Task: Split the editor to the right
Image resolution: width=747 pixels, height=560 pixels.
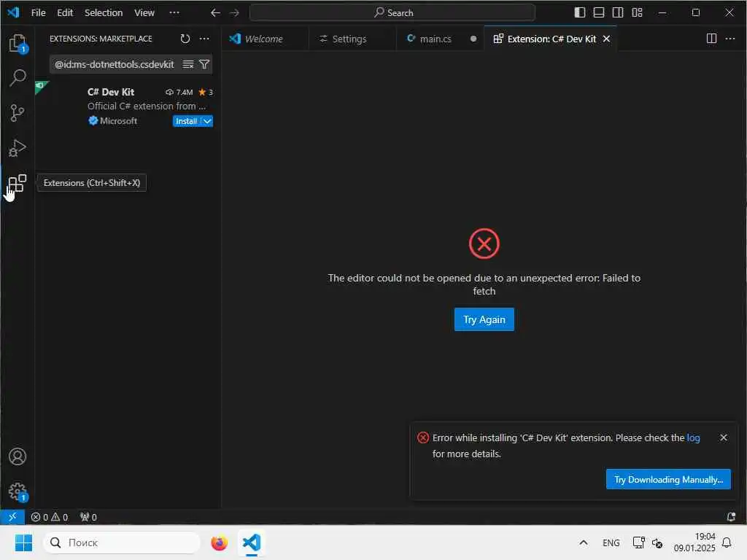Action: 711,39
